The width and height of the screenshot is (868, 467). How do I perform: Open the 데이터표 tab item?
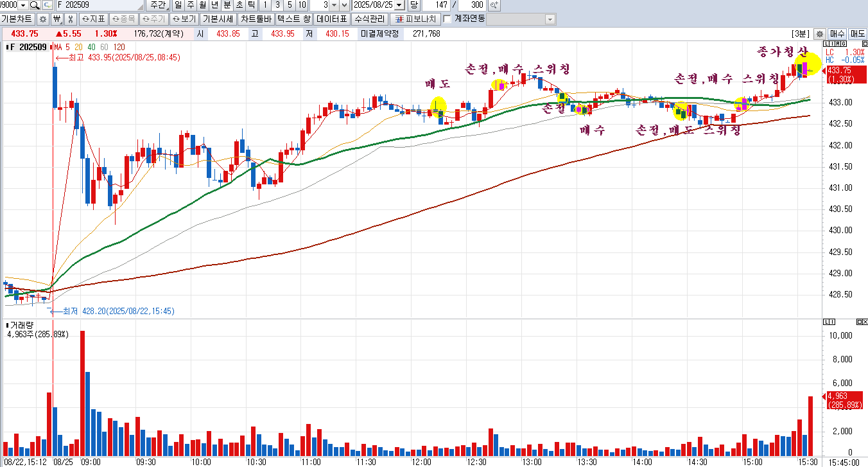click(x=332, y=19)
